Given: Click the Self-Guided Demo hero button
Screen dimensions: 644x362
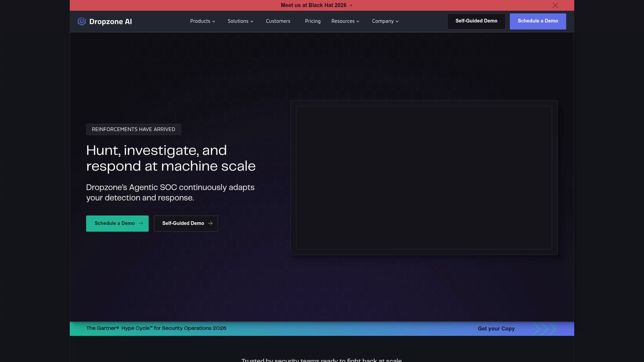Looking at the screenshot, I should (186, 223).
